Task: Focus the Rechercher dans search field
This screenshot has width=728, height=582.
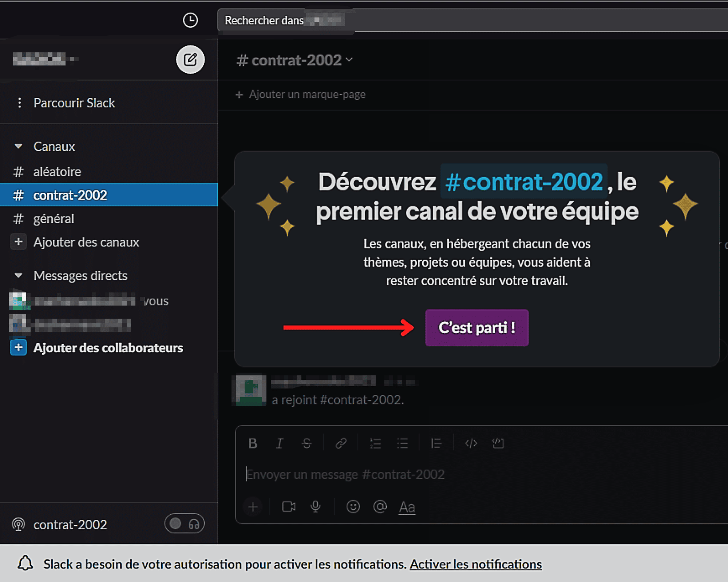Action: [472, 20]
